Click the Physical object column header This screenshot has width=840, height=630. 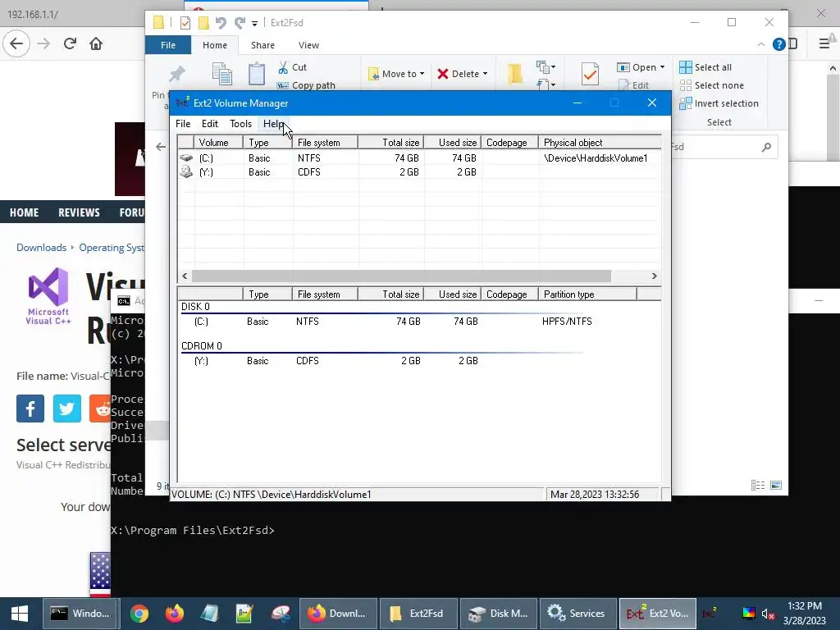pos(600,143)
